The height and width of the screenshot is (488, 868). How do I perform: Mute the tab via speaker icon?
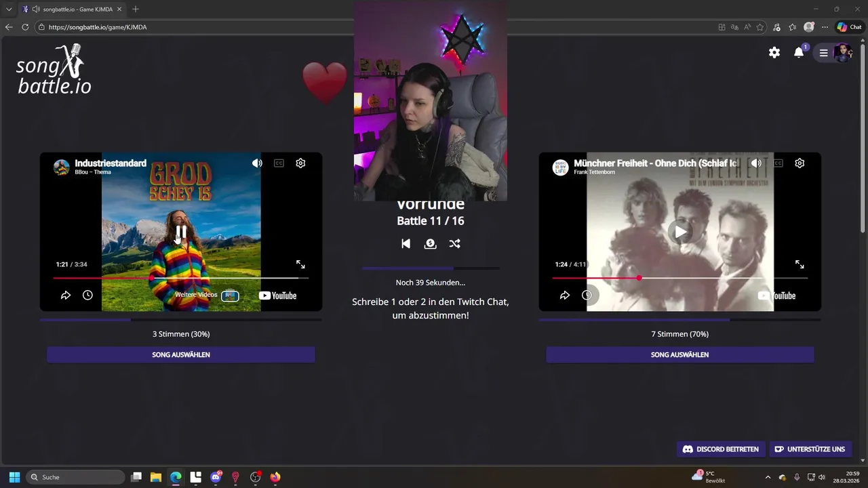click(35, 9)
